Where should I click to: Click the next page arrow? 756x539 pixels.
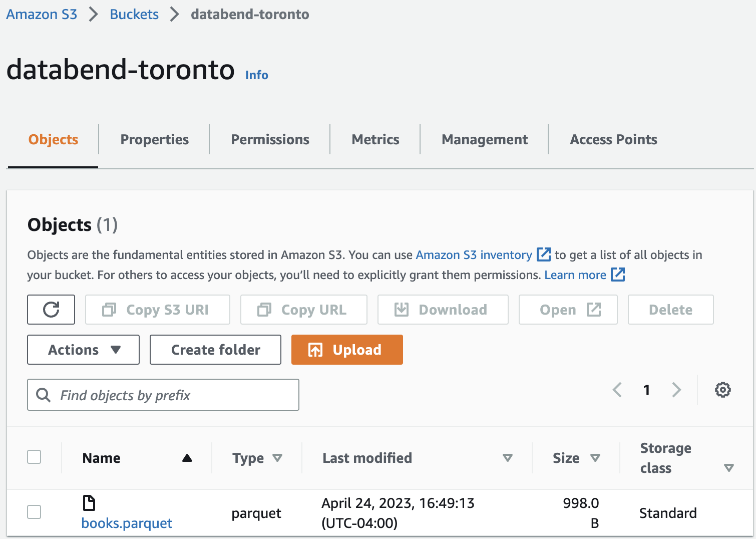676,390
